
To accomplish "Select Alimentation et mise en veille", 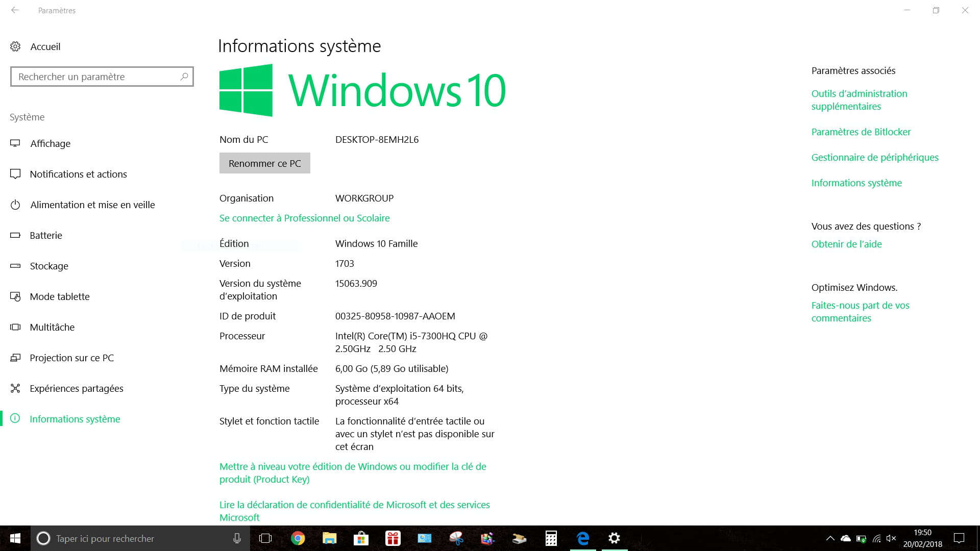I will point(92,205).
